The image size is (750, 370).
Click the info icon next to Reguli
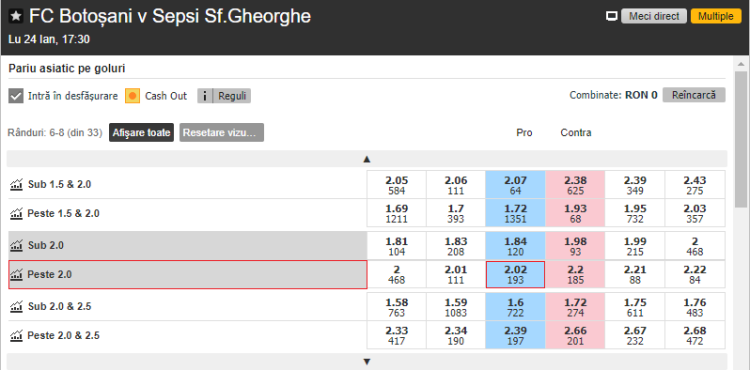click(x=205, y=96)
